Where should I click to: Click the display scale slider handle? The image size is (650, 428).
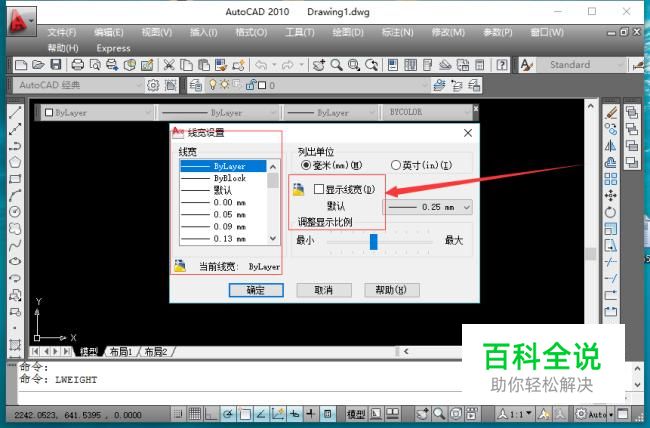click(x=374, y=241)
